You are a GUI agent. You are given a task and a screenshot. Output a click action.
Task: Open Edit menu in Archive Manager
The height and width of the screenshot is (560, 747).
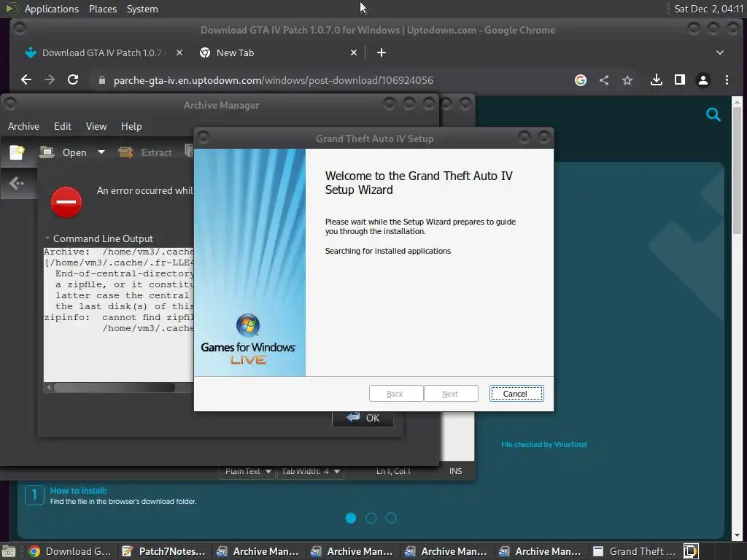(x=63, y=126)
